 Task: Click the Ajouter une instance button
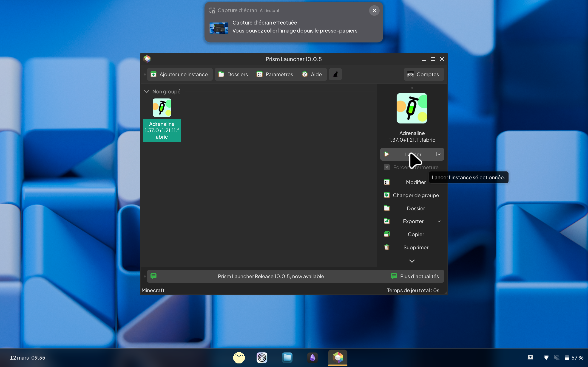click(x=179, y=74)
